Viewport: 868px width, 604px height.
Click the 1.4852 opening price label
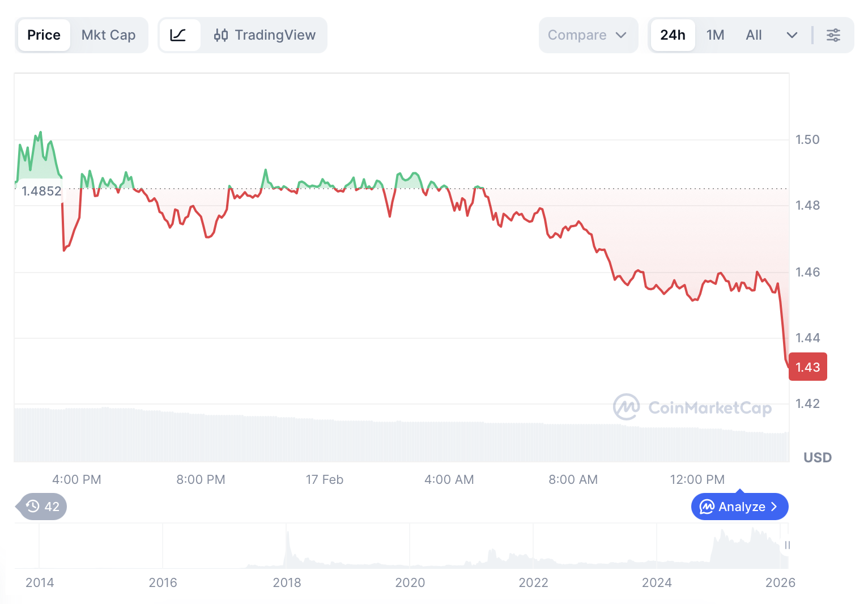click(x=41, y=191)
